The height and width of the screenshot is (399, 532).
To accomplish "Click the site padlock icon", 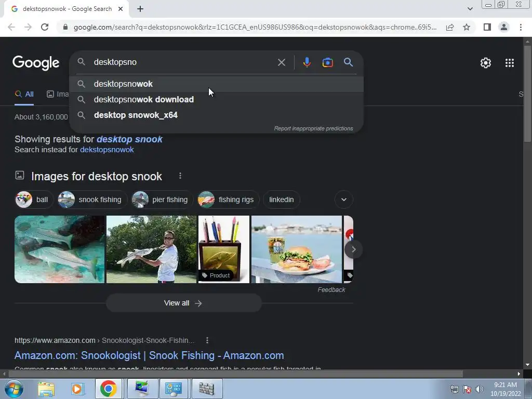I will pos(65,27).
